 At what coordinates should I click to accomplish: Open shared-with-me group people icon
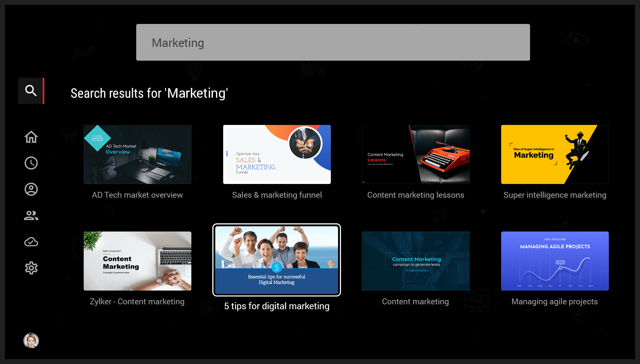(x=31, y=215)
